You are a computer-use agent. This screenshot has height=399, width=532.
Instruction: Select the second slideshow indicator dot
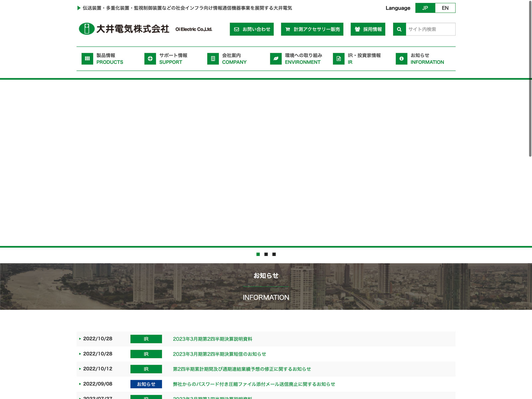[x=266, y=254]
